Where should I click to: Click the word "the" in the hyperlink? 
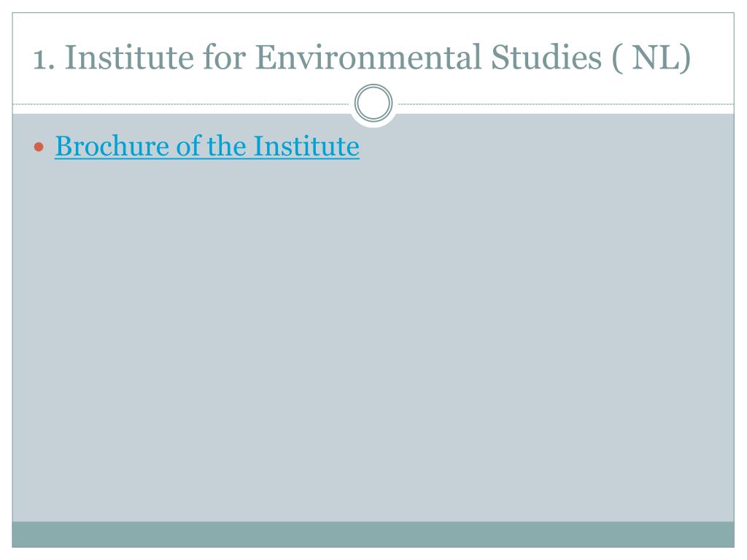tap(226, 146)
